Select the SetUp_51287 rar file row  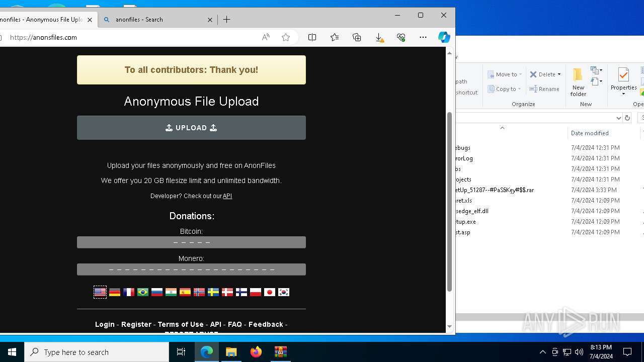coord(548,190)
